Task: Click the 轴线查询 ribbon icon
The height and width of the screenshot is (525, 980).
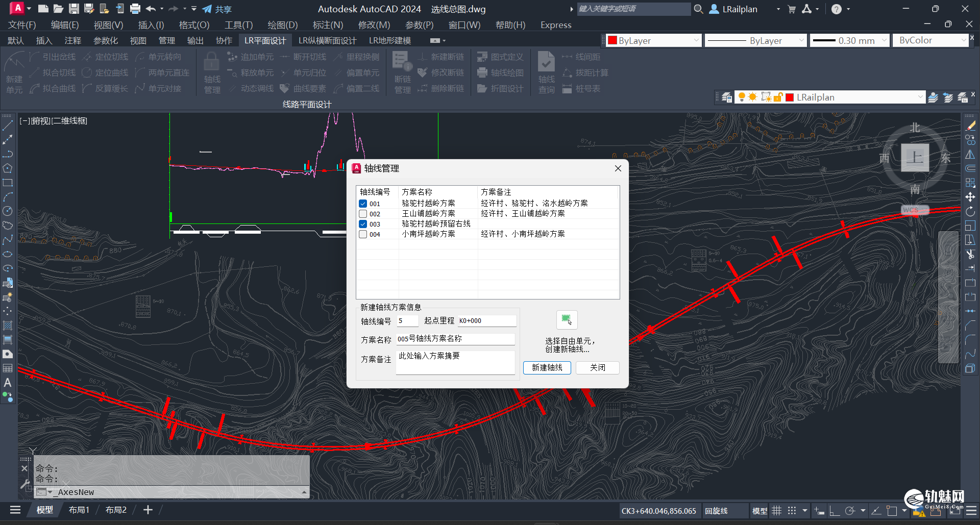Action: [x=546, y=72]
